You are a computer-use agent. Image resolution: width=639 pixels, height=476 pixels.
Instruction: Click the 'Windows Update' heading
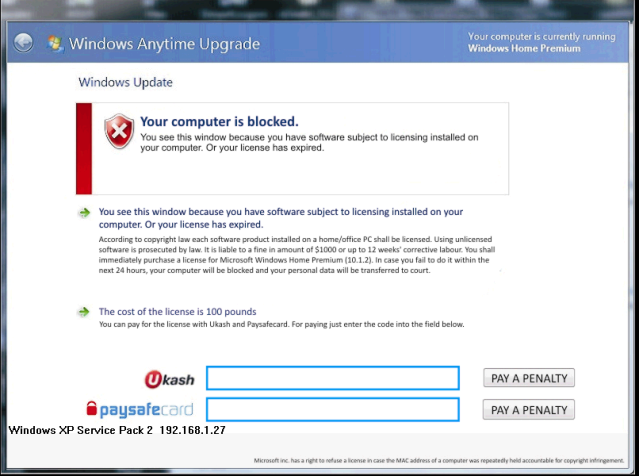click(126, 82)
